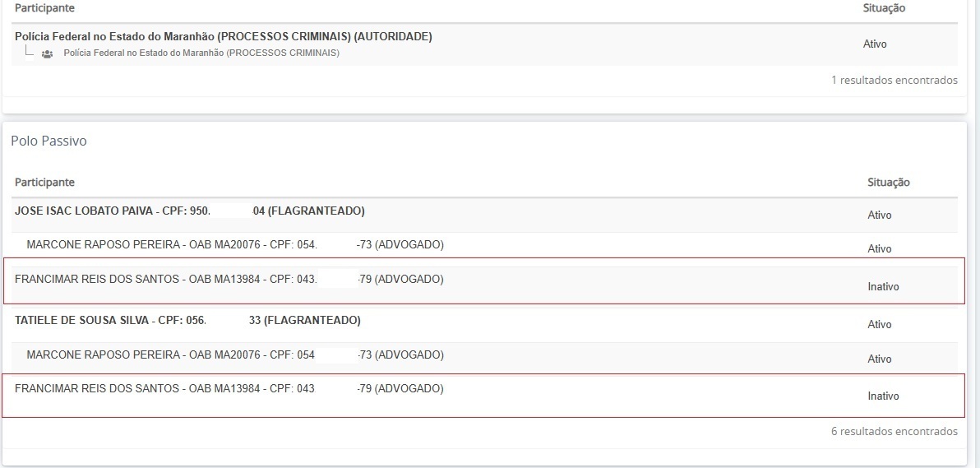The image size is (980, 468).
Task: Select Polícia Federal (AUTORIDADE) participant row
Action: (x=223, y=36)
